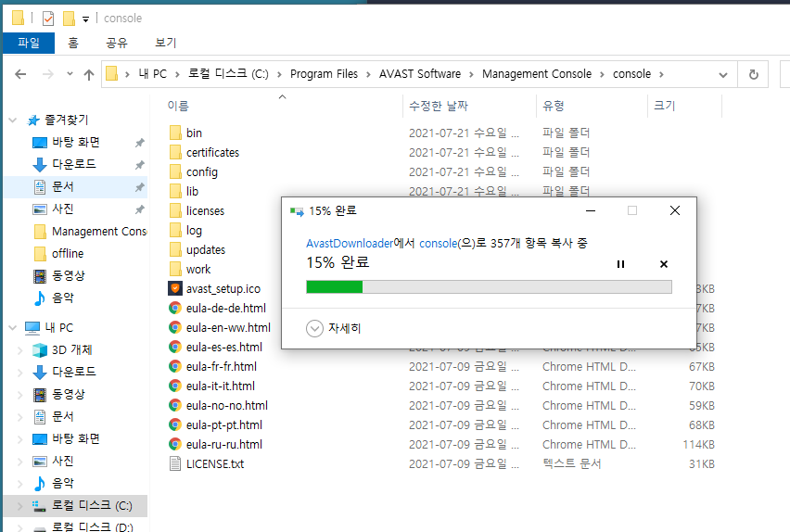Select 3D 개체 under 내 PC
790x532 pixels.
pos(72,349)
